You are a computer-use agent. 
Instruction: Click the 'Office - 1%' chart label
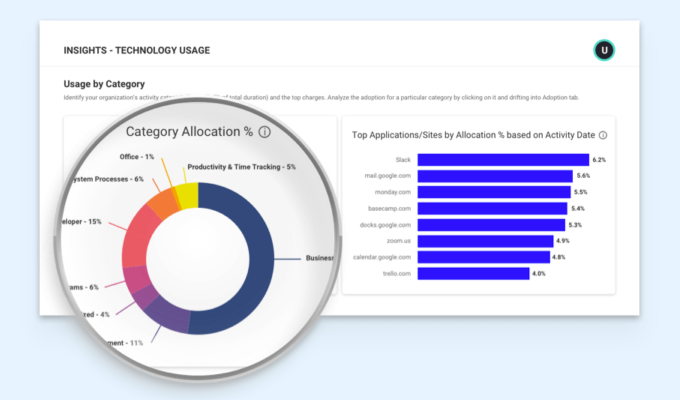[x=137, y=157]
